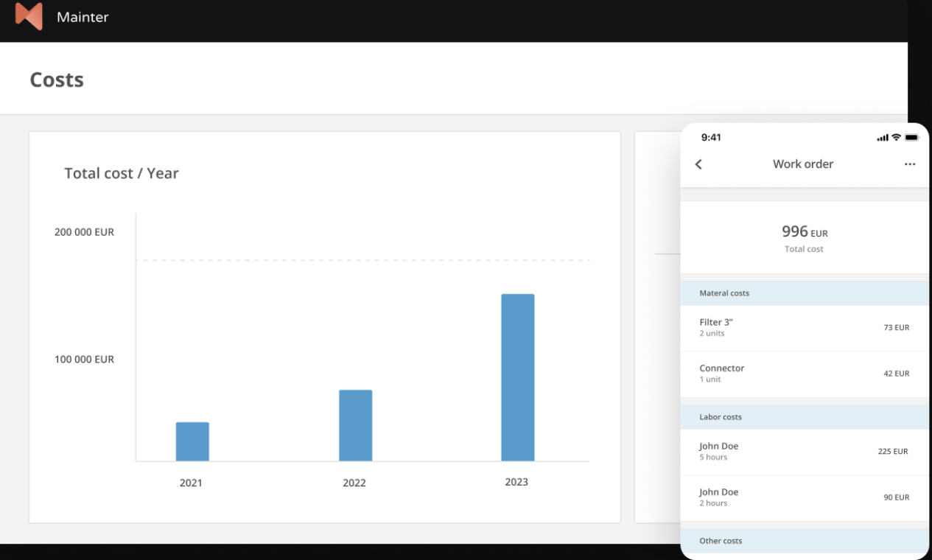This screenshot has height=560, width=932.
Task: Click the cellular signal icon in the status bar
Action: coord(882,137)
